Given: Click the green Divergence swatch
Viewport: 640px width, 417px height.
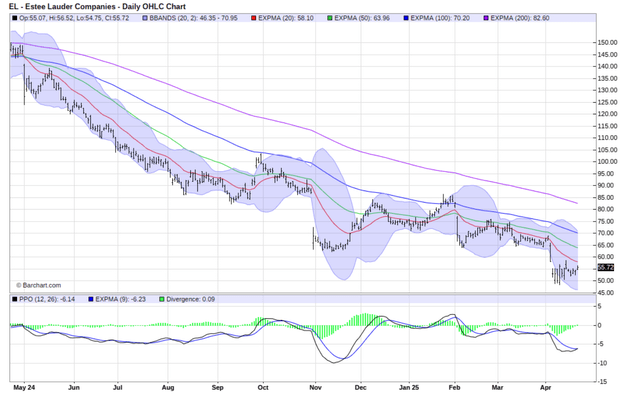Looking at the screenshot, I should point(162,299).
